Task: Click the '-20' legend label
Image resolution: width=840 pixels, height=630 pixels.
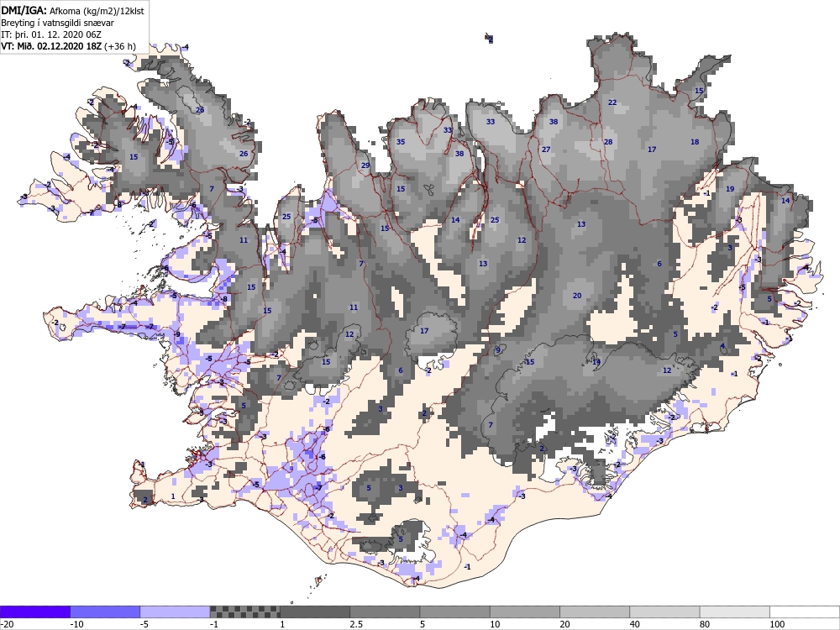Action: click(x=7, y=624)
